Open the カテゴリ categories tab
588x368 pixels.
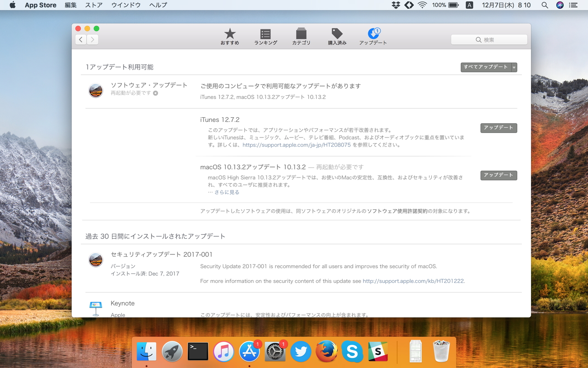click(301, 37)
